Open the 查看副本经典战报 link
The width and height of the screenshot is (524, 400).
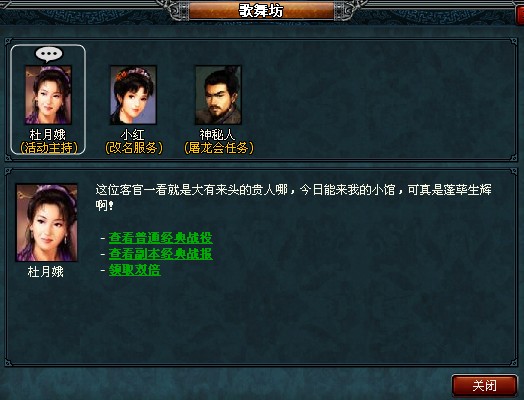click(x=161, y=254)
